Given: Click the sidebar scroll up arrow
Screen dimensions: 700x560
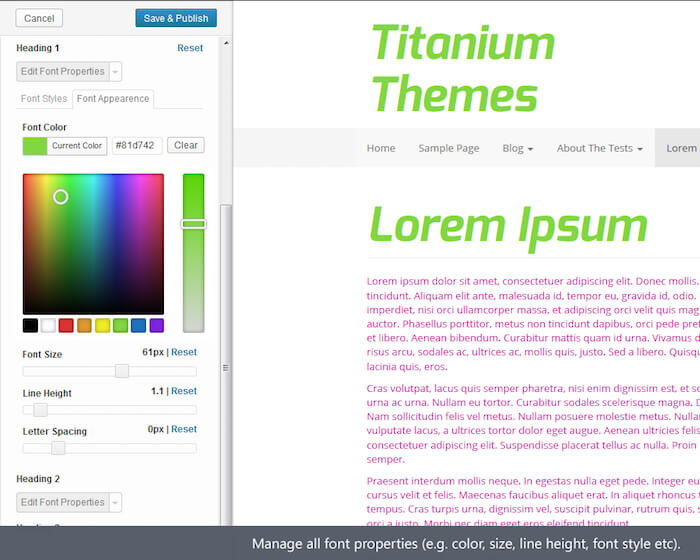Looking at the screenshot, I should coord(226,43).
